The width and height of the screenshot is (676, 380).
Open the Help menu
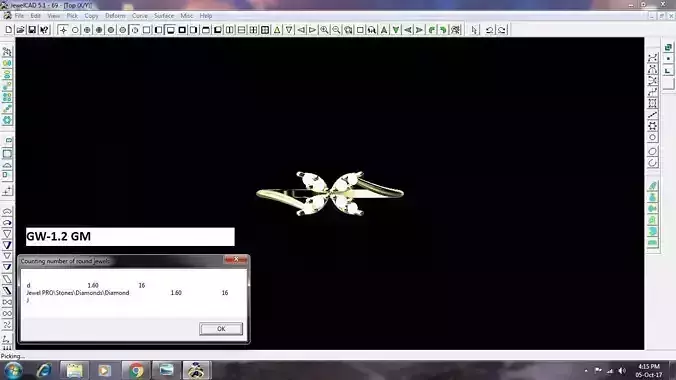click(x=206, y=16)
